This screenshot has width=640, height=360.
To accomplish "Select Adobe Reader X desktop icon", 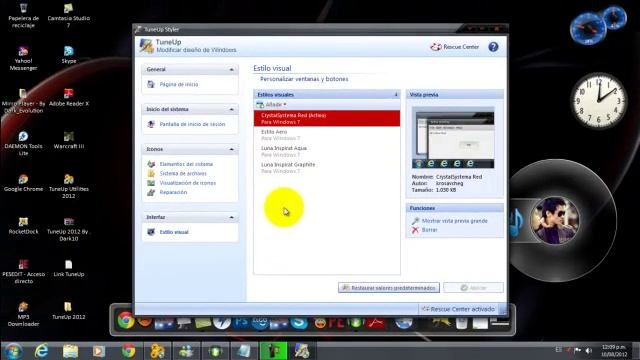I will coord(69,98).
